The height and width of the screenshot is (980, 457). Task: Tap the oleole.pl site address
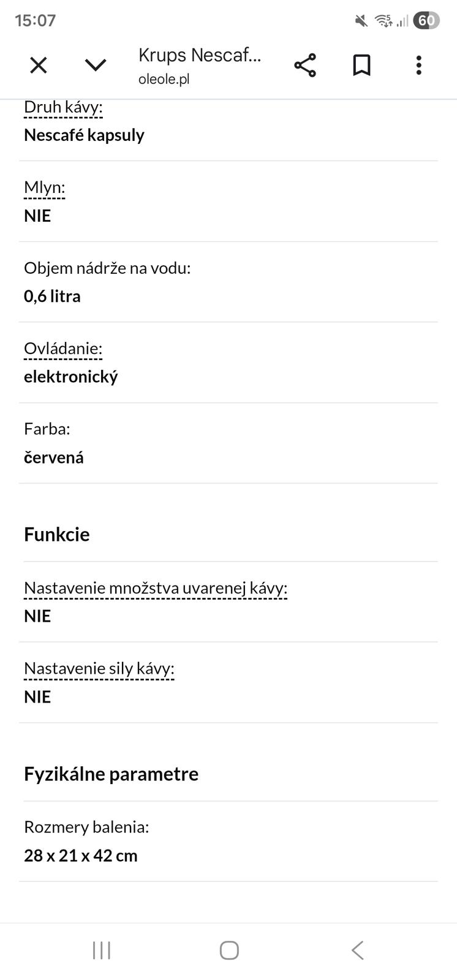click(x=164, y=79)
